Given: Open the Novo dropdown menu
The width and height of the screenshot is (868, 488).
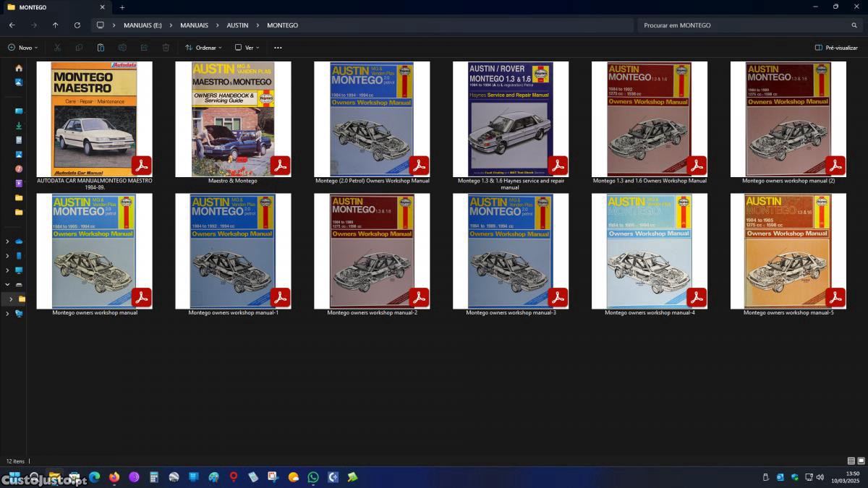Looking at the screenshot, I should click(23, 48).
